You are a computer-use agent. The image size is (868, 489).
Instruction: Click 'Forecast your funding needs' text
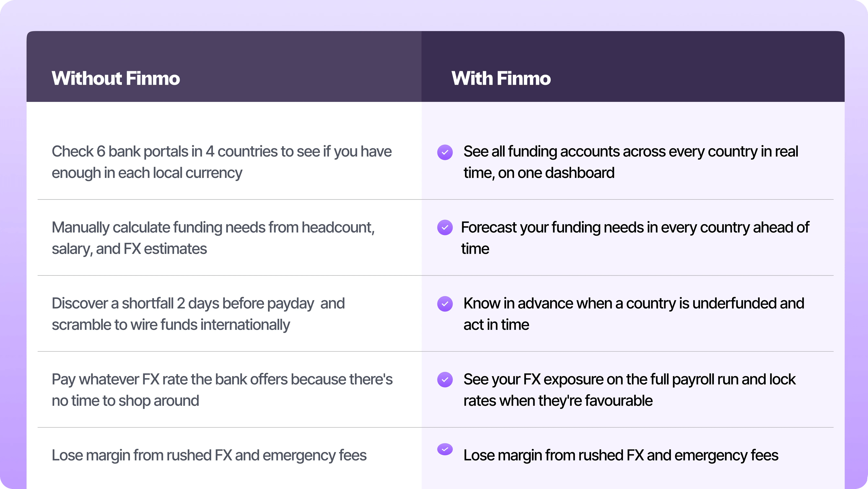(635, 238)
